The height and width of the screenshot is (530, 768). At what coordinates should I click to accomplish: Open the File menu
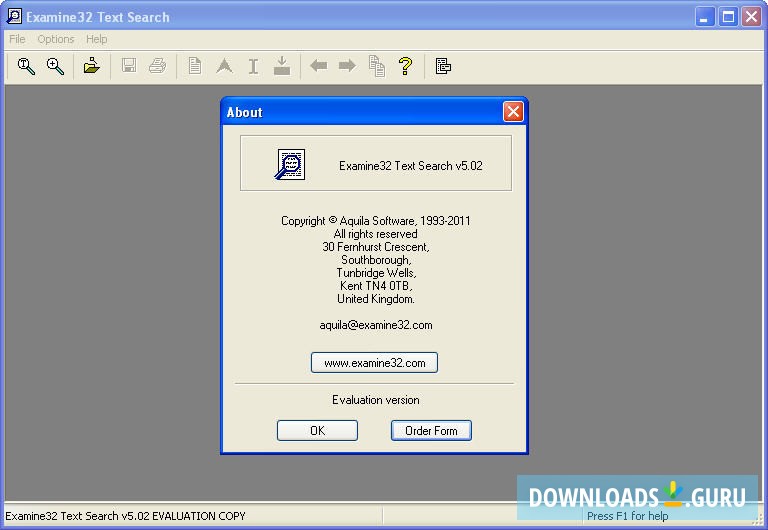(17, 39)
